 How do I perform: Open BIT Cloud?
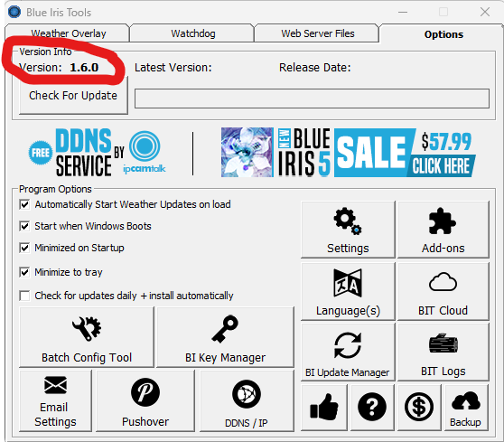[x=443, y=291]
